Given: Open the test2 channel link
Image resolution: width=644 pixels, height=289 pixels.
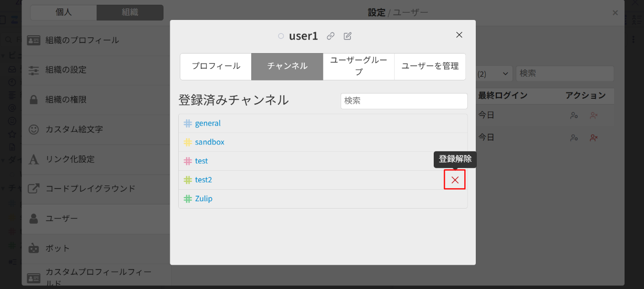Looking at the screenshot, I should click(x=203, y=180).
